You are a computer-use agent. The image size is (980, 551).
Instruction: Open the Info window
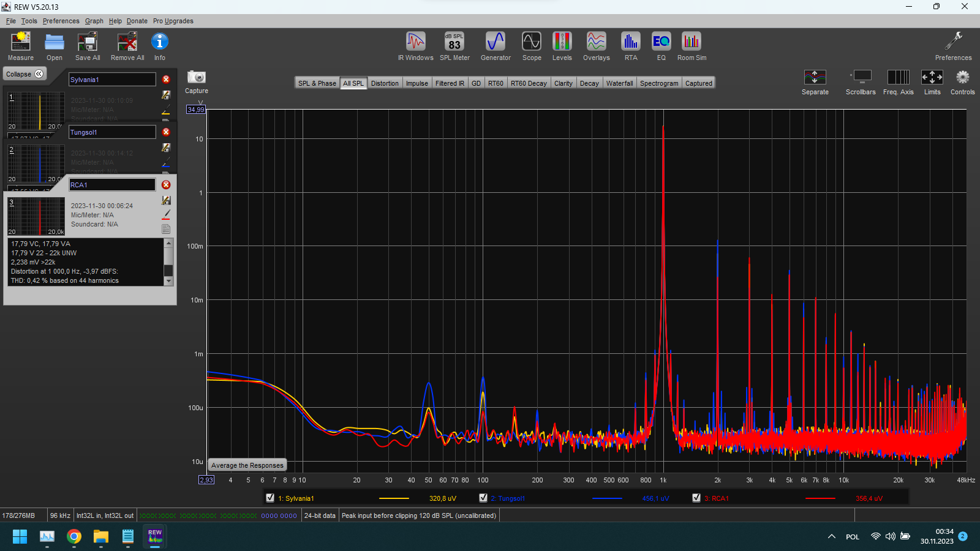pyautogui.click(x=160, y=47)
